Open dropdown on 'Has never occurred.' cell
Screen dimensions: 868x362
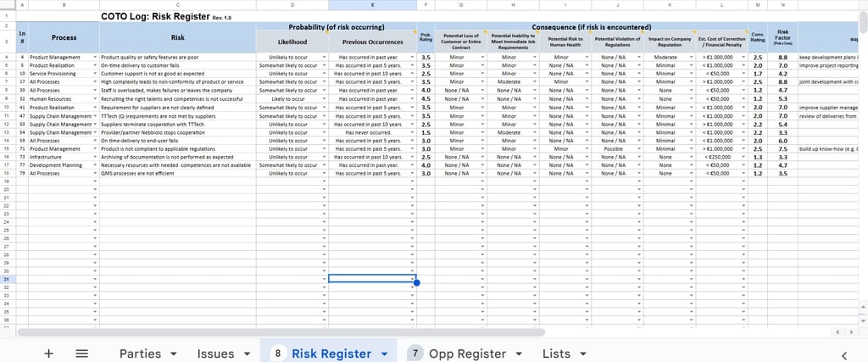[413, 133]
